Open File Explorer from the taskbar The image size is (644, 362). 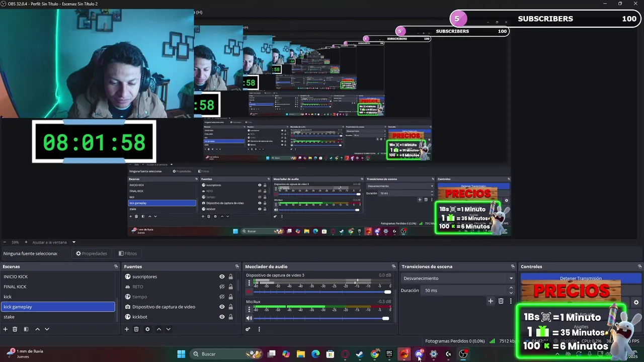coord(301,354)
